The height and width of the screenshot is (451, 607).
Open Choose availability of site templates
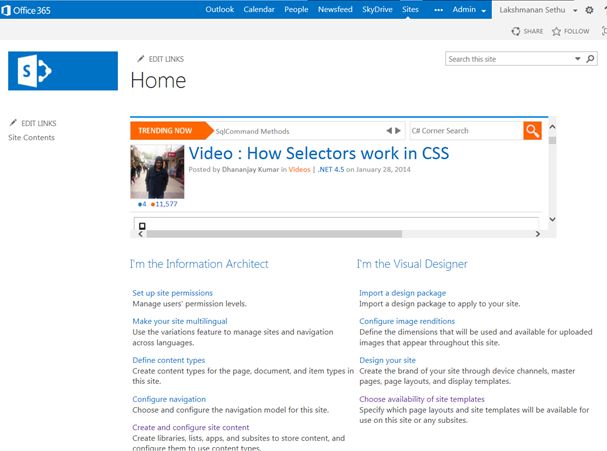coord(422,399)
